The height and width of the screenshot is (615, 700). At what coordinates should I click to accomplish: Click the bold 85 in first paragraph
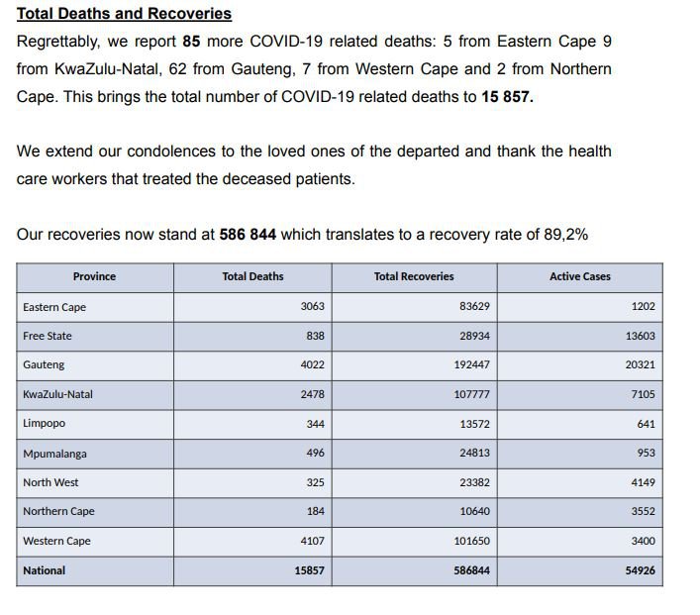[191, 42]
